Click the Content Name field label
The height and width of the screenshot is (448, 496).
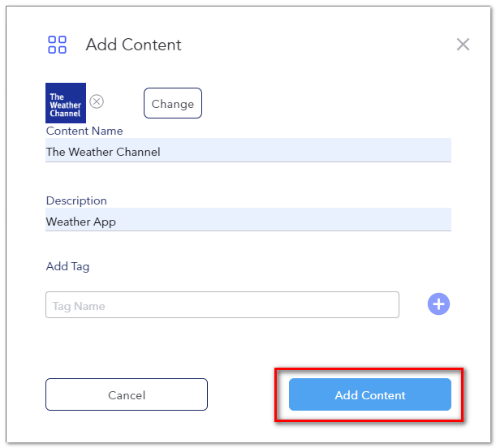point(84,131)
